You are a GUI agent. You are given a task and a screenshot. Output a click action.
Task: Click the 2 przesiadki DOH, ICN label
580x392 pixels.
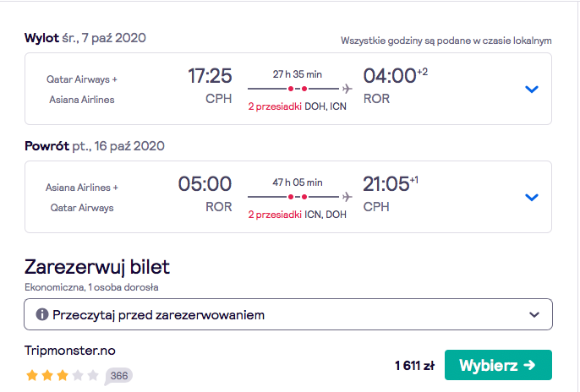[297, 106]
